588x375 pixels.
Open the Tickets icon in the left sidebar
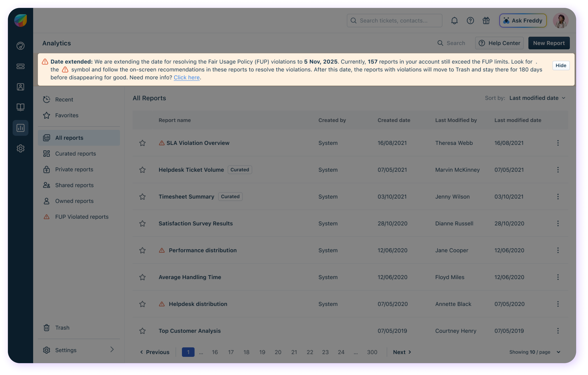[x=21, y=66]
